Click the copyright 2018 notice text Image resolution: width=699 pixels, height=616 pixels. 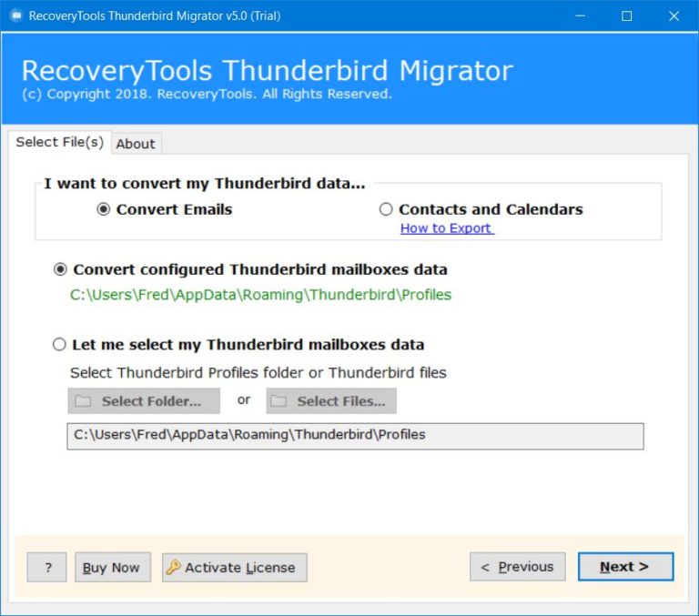207,94
